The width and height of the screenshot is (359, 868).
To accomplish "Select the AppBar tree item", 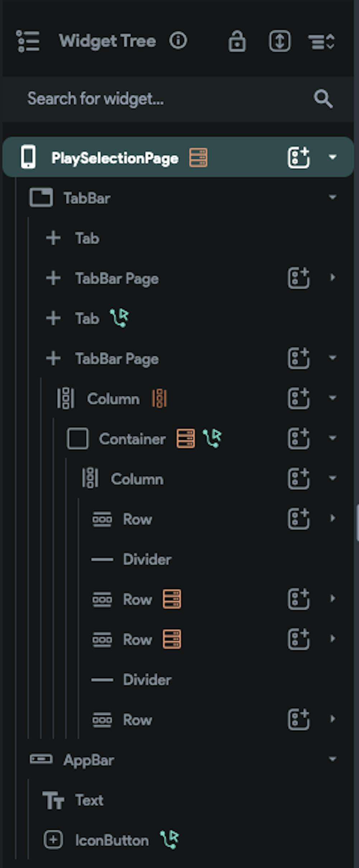I will click(89, 760).
